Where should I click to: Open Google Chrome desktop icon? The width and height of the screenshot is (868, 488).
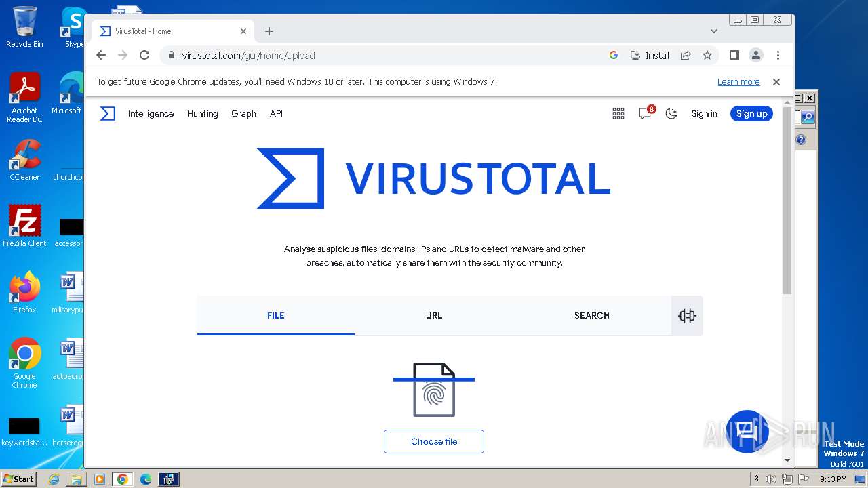pyautogui.click(x=24, y=363)
